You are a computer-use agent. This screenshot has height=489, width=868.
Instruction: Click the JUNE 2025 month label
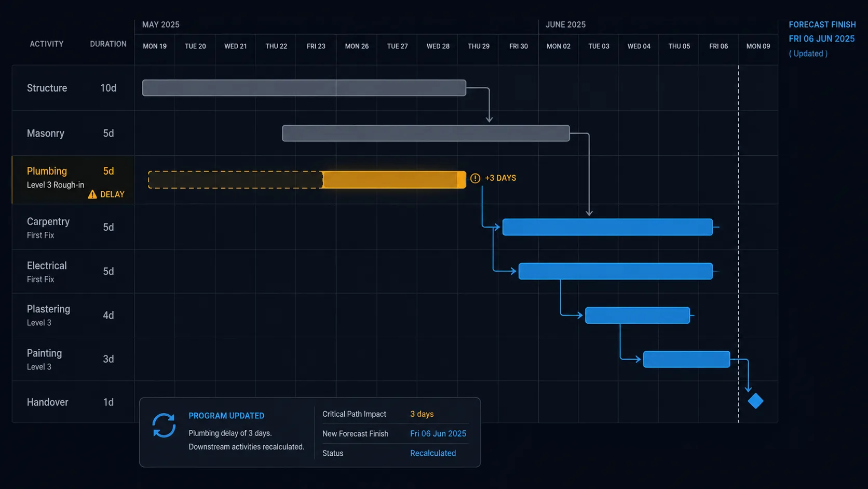(x=565, y=24)
